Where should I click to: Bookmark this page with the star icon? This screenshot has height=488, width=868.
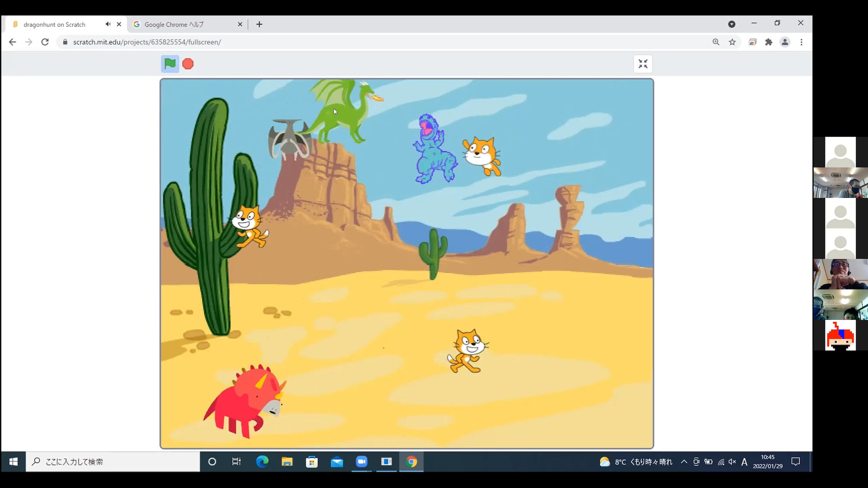(x=732, y=42)
